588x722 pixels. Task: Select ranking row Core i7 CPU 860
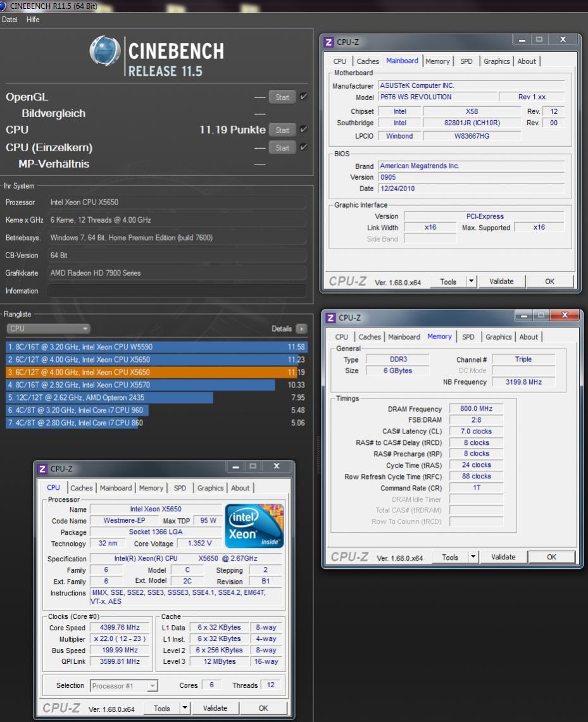click(156, 423)
